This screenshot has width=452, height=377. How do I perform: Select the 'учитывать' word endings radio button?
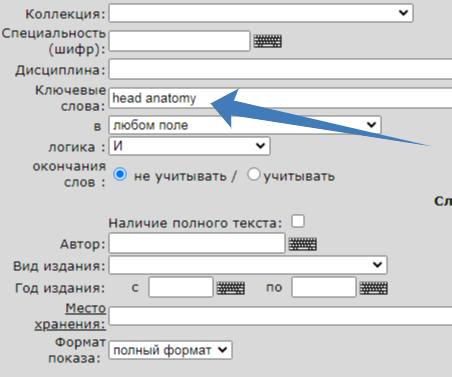(254, 174)
